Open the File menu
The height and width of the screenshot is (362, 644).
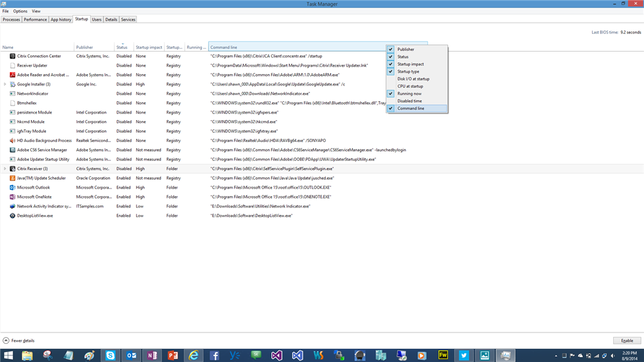click(5, 11)
